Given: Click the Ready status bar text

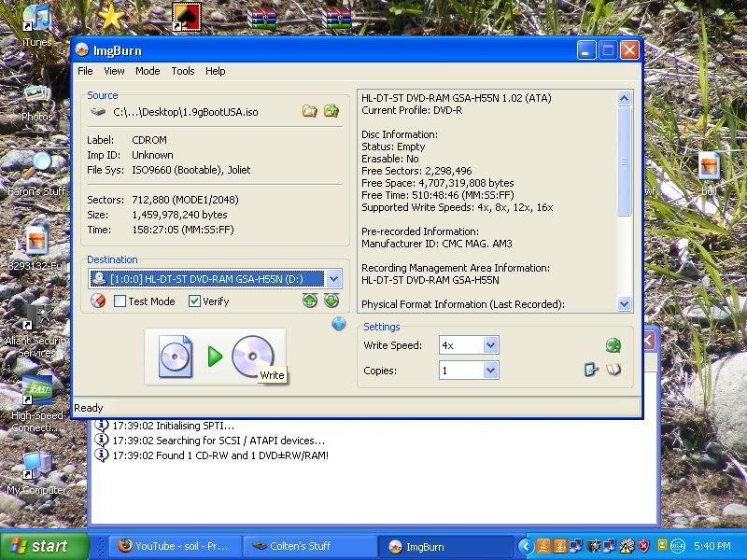Looking at the screenshot, I should (x=89, y=408).
